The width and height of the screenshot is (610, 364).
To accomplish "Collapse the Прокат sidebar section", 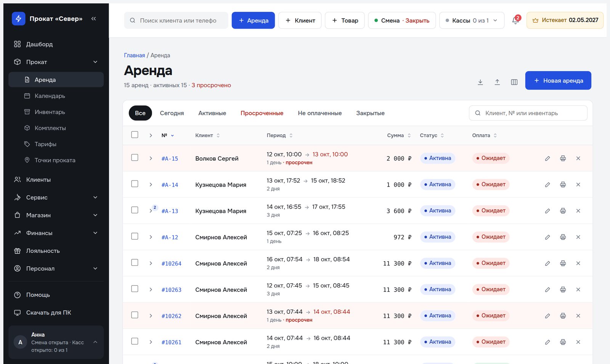I will pos(56,62).
